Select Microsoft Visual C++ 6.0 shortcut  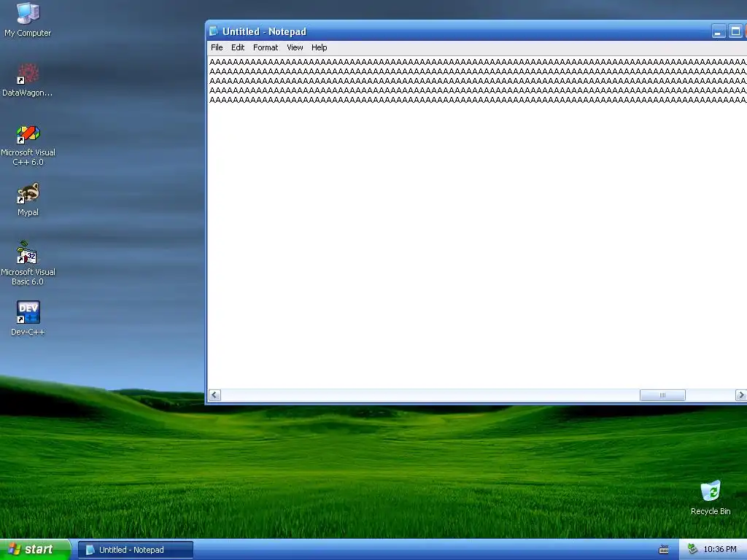pos(28,145)
